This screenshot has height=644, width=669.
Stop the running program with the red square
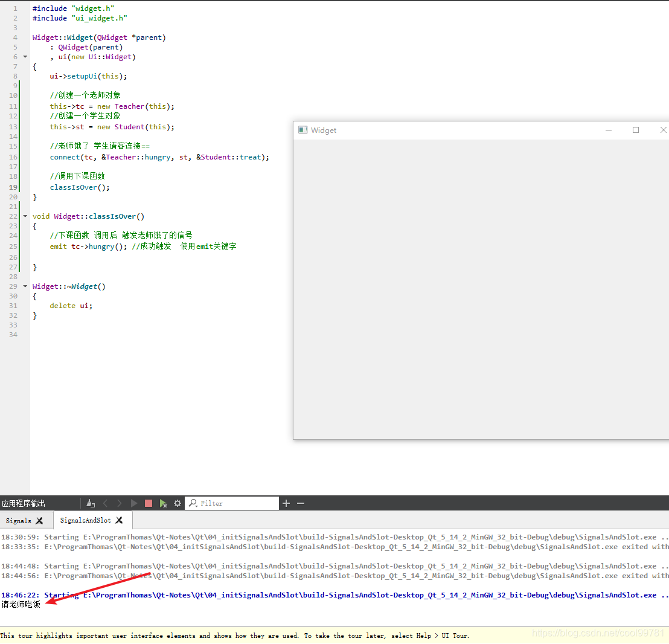pos(149,503)
